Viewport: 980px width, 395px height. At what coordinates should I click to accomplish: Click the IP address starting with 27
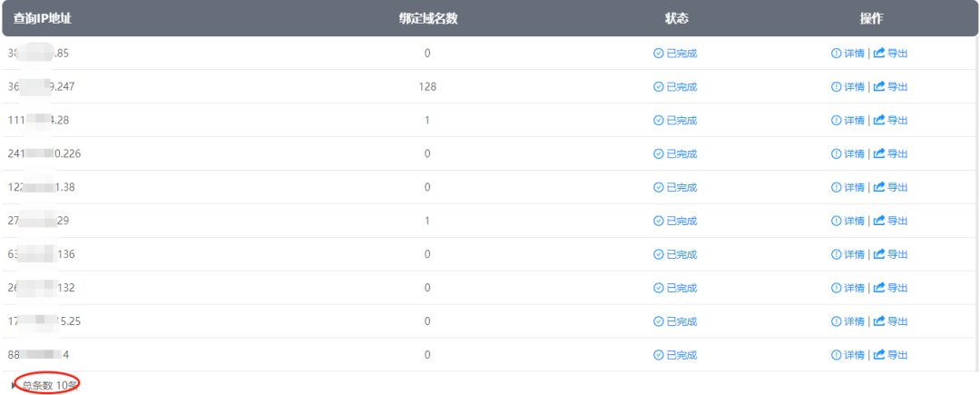[38, 221]
